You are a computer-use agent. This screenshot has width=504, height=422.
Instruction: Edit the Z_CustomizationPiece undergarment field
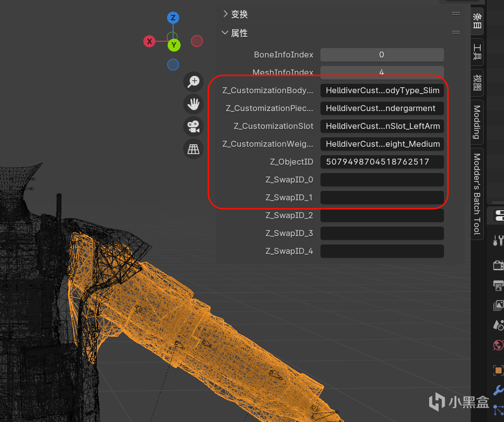[x=382, y=108]
